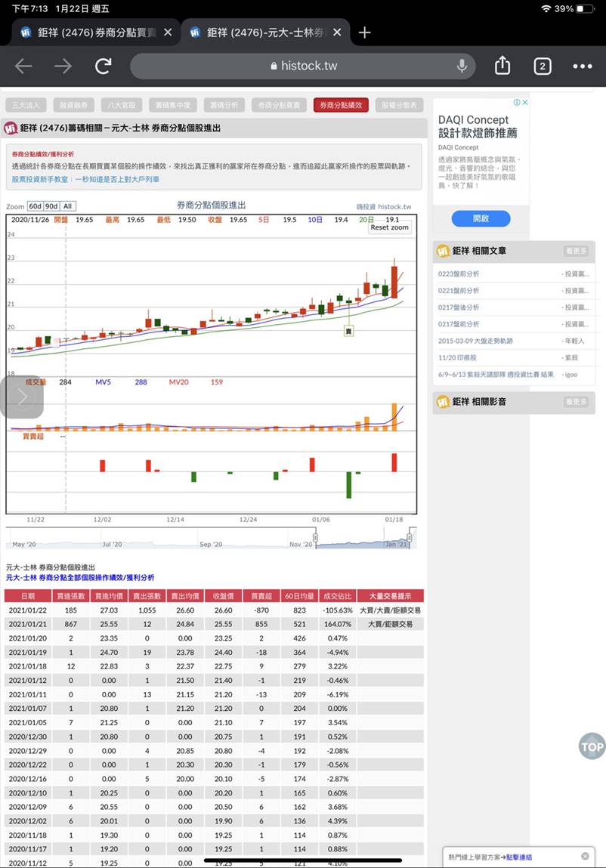This screenshot has height=868, width=606.
Task: Select the 90d zoom range
Action: pos(51,206)
